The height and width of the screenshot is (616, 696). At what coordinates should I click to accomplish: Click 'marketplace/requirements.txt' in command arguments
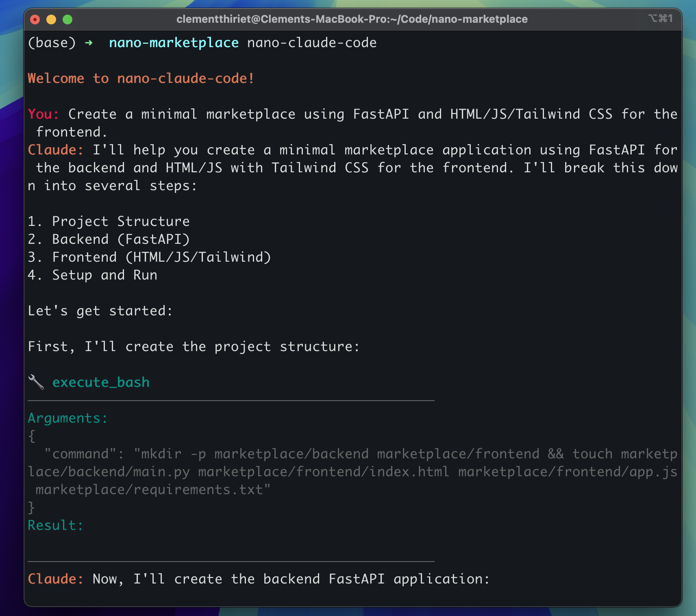149,490
